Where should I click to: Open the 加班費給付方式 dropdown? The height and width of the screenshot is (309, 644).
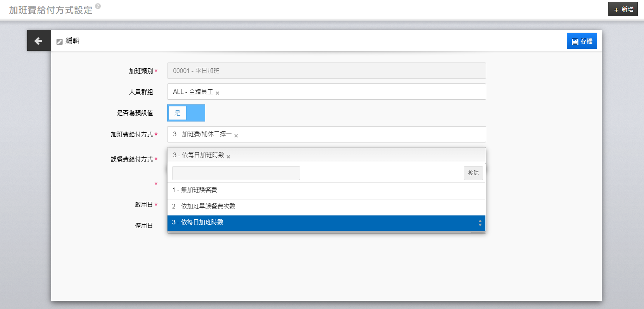(349, 134)
